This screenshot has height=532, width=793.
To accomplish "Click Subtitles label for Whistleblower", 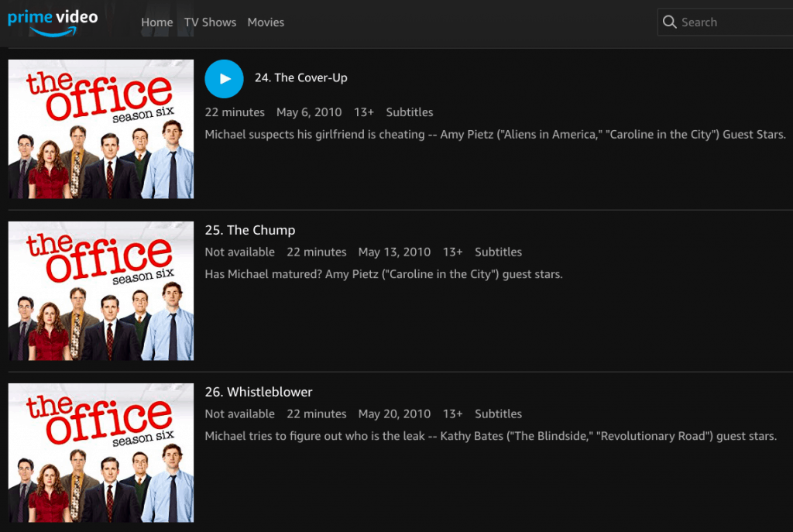I will coord(498,414).
